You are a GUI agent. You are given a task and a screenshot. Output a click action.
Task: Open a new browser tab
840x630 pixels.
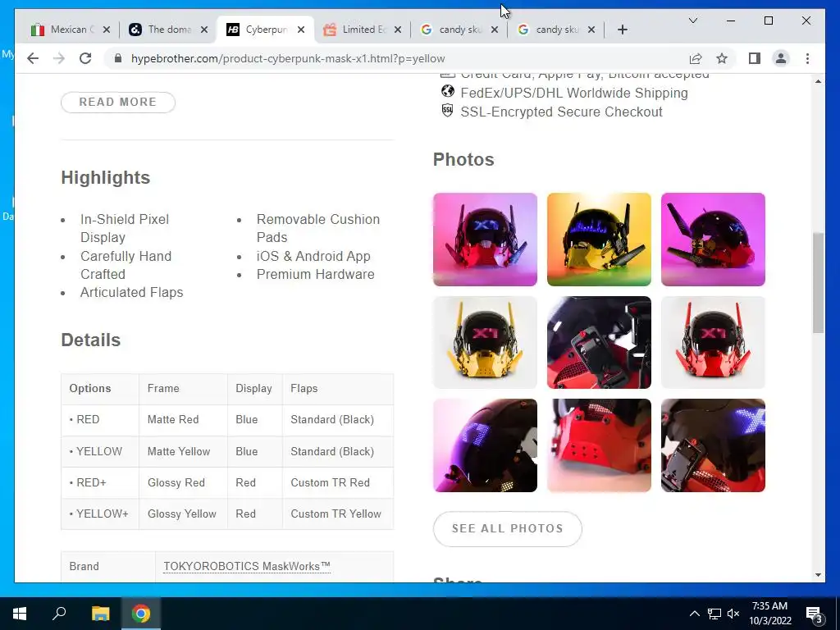[622, 30]
